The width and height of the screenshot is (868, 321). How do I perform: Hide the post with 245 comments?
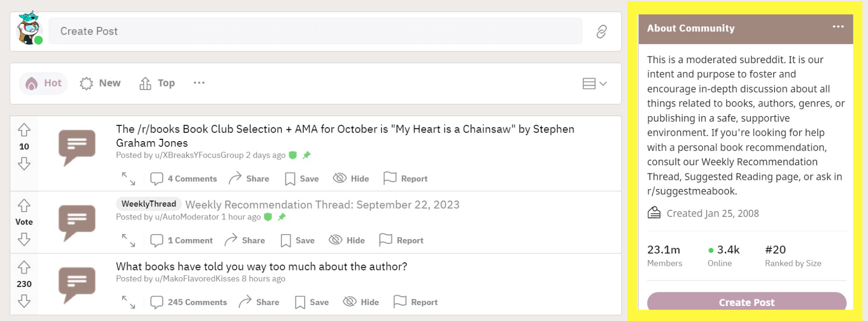pyautogui.click(x=361, y=302)
